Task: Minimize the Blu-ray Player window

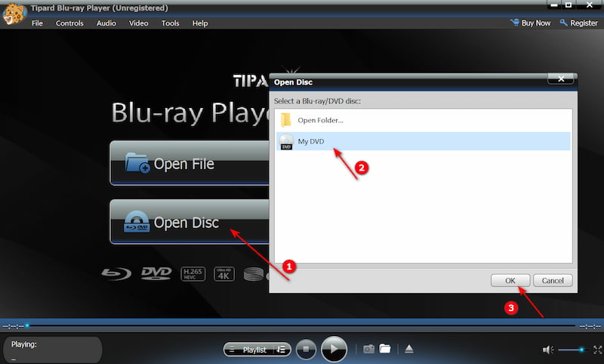Action: coord(554,5)
